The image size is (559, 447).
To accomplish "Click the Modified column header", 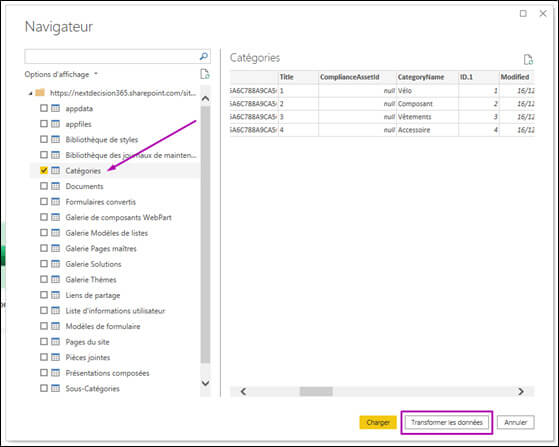I will point(517,77).
